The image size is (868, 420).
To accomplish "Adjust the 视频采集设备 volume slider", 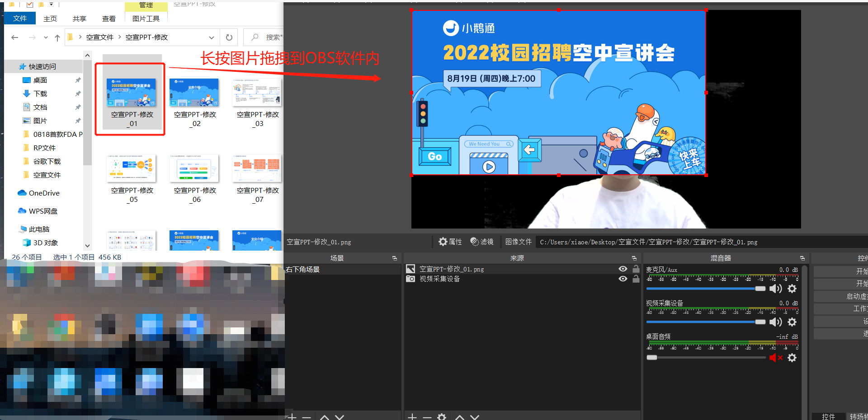I will click(x=706, y=322).
